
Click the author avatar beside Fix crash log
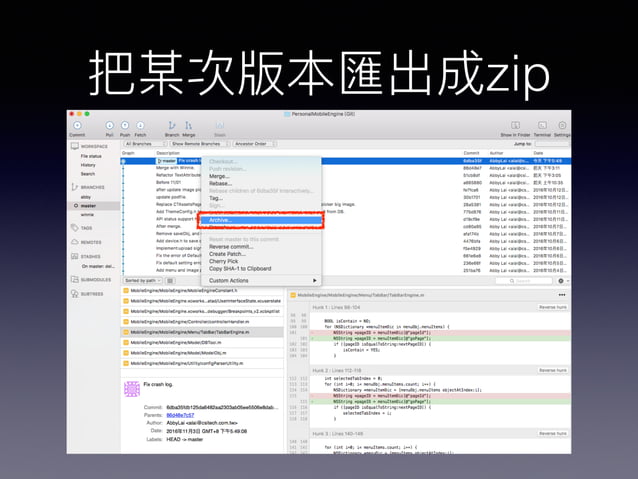(x=132, y=389)
